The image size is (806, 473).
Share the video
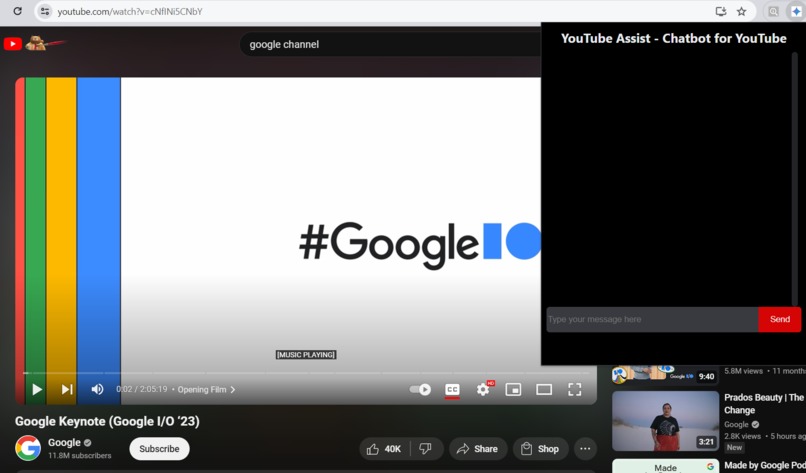coord(478,449)
